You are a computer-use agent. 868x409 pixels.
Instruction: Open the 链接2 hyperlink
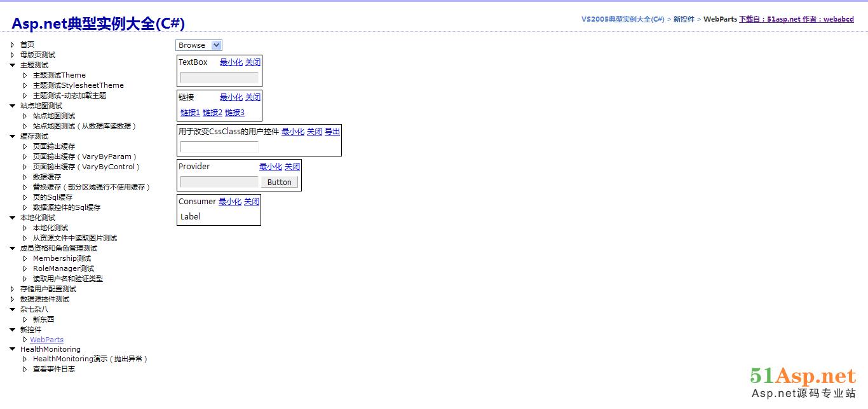pyautogui.click(x=212, y=113)
